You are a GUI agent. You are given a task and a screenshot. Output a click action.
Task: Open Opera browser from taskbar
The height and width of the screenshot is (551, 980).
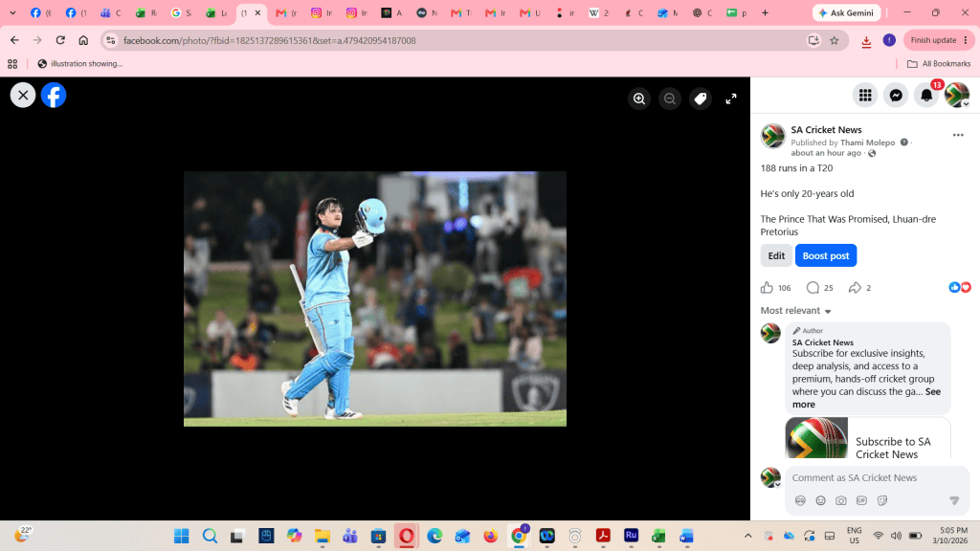coord(406,536)
